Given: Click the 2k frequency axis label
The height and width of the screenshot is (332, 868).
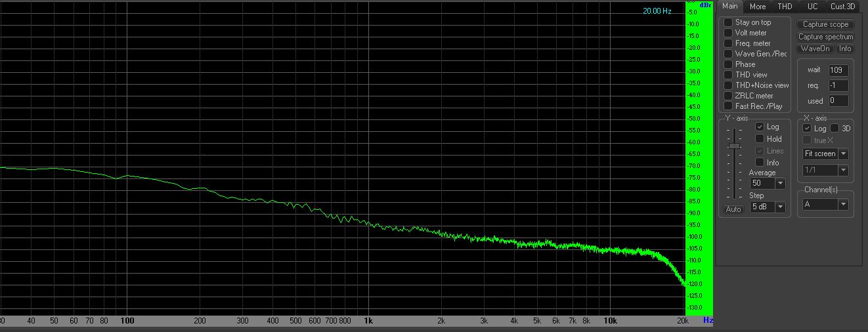Looking at the screenshot, I should [x=442, y=321].
